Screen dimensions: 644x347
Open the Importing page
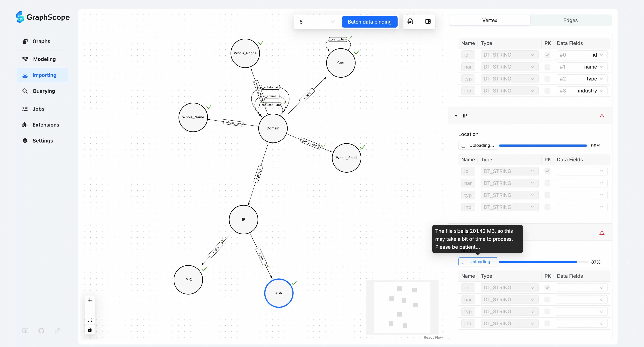tap(42, 75)
